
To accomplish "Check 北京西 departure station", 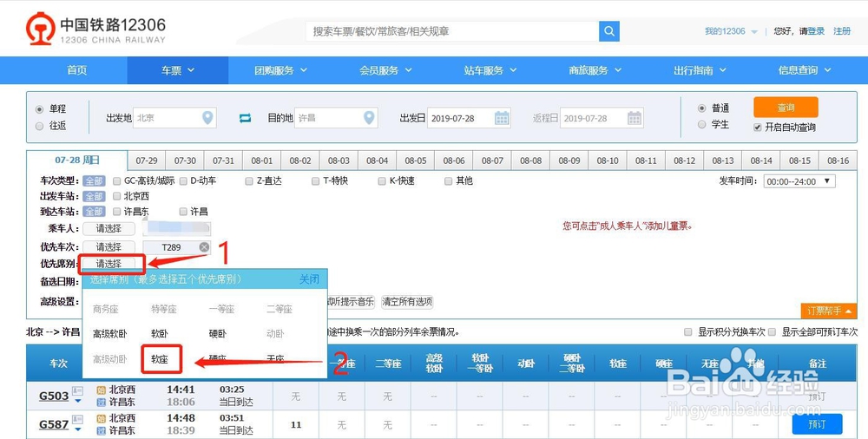I will click(x=117, y=196).
